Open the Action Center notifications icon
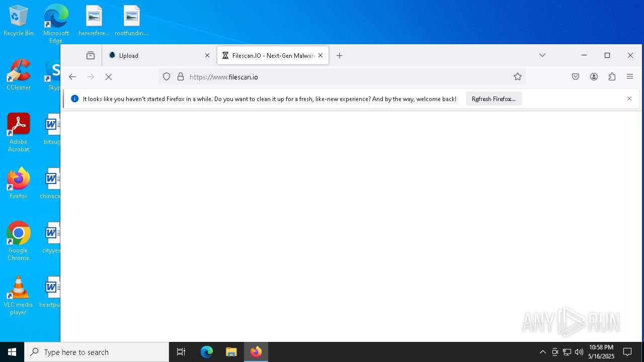This screenshot has width=644, height=362. point(628,352)
